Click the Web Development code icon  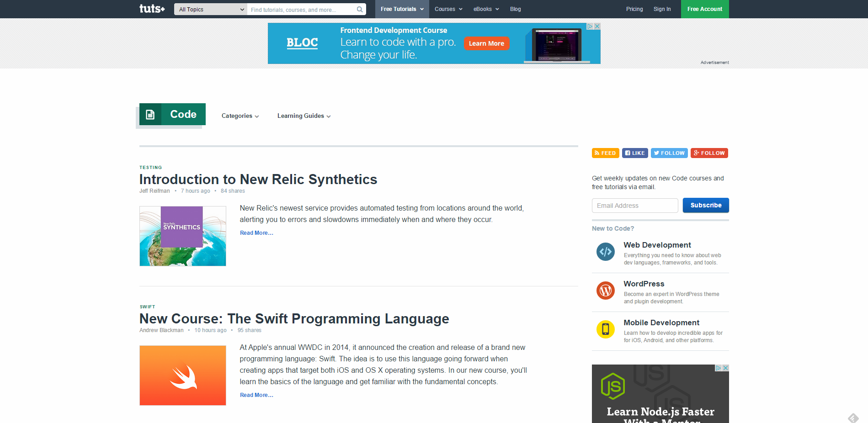606,252
